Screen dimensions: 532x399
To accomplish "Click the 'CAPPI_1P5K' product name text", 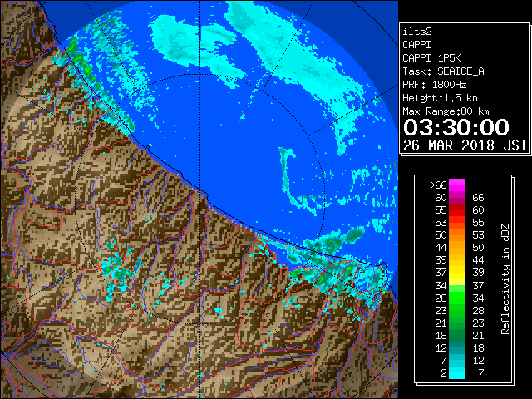I will (431, 58).
